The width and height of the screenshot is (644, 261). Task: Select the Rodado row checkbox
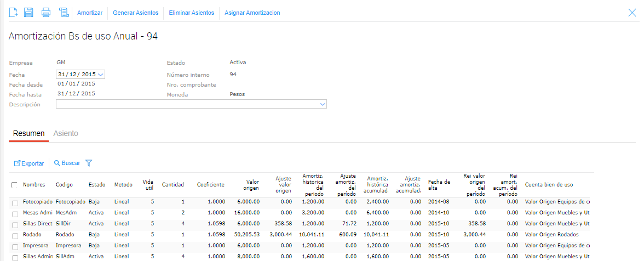(15, 235)
